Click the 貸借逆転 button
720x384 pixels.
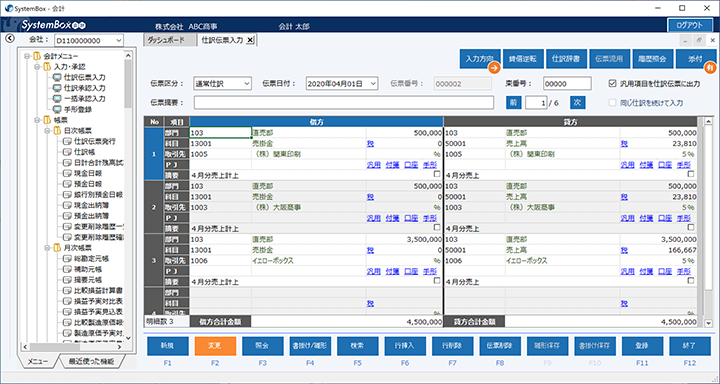(523, 59)
